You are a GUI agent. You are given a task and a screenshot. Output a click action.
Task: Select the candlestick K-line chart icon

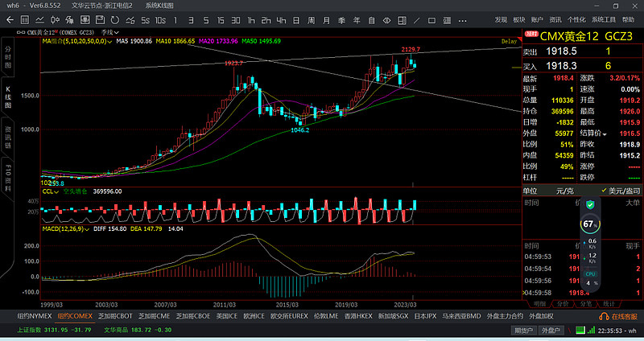coord(55,19)
